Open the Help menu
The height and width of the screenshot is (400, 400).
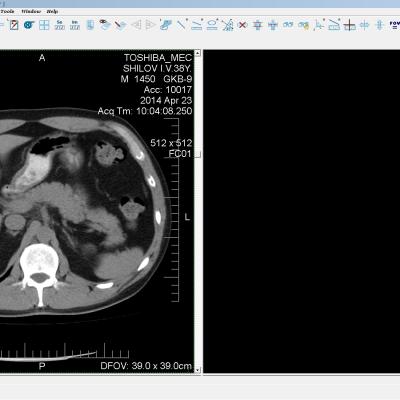pyautogui.click(x=52, y=11)
